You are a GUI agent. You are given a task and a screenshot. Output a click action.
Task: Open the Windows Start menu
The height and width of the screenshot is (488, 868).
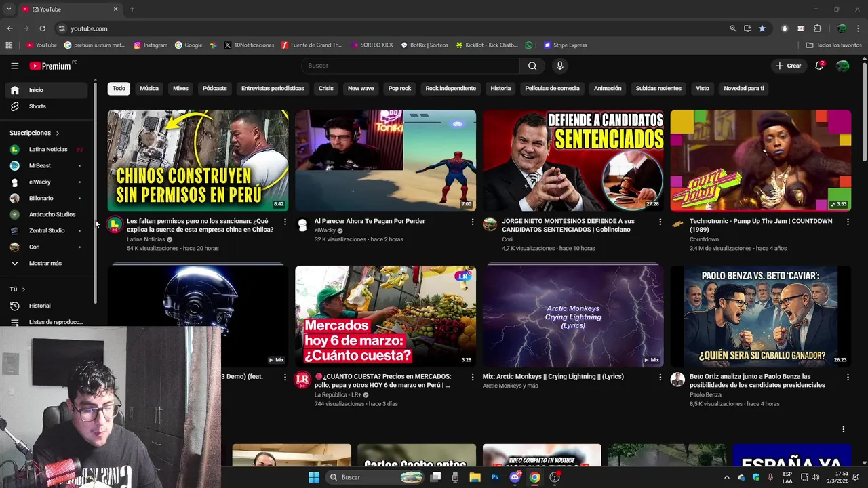coord(314,477)
